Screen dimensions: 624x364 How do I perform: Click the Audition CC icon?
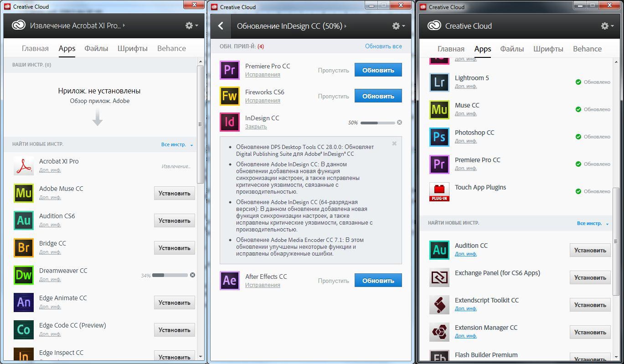[x=439, y=250]
